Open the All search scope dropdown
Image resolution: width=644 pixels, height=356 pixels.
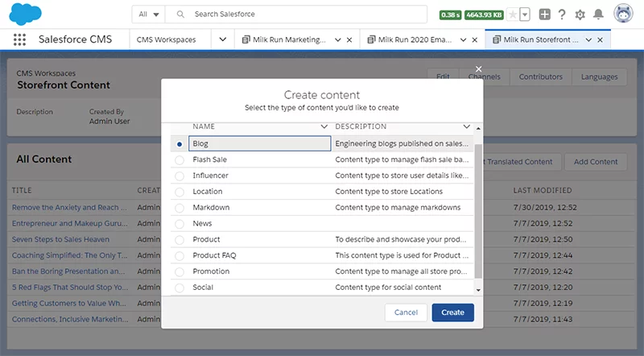click(x=148, y=14)
